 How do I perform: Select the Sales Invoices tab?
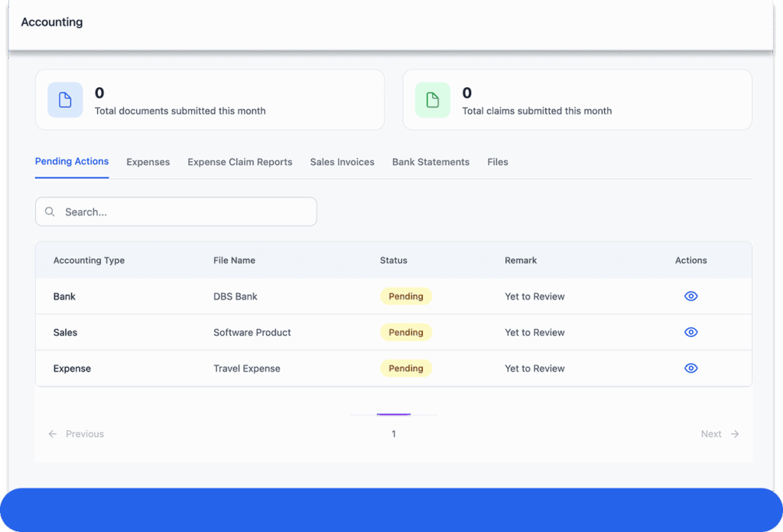(342, 162)
